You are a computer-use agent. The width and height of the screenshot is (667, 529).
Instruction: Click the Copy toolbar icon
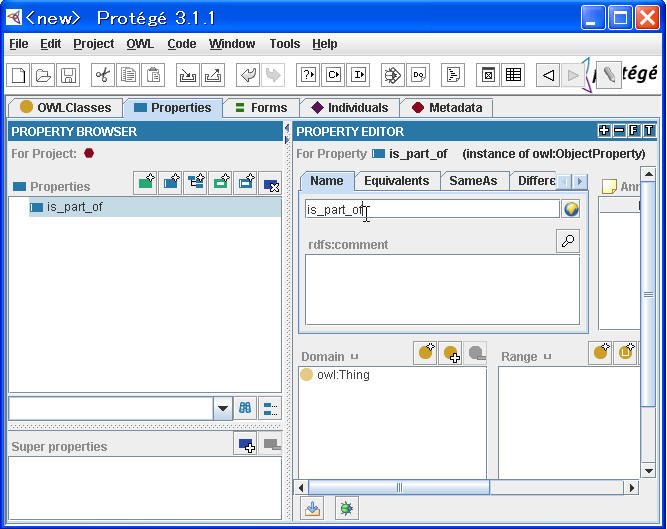click(x=128, y=75)
